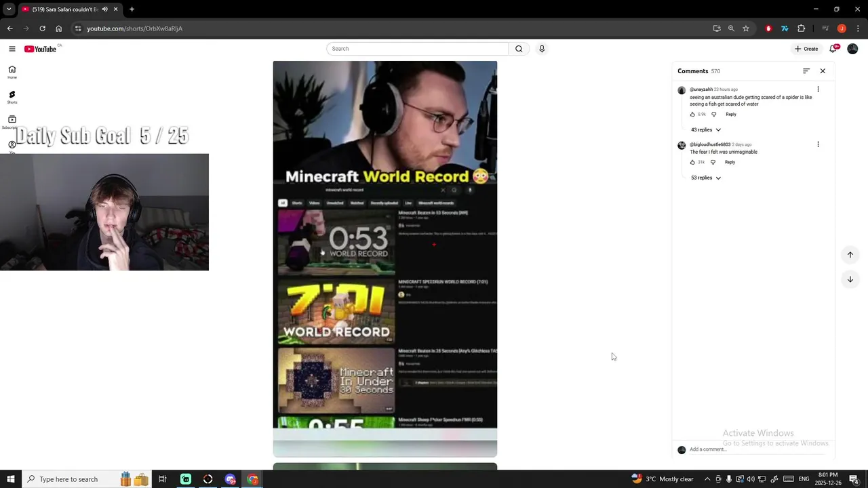This screenshot has height=488, width=868.
Task: Open the zoom magnifier icon in address bar
Action: (731, 28)
